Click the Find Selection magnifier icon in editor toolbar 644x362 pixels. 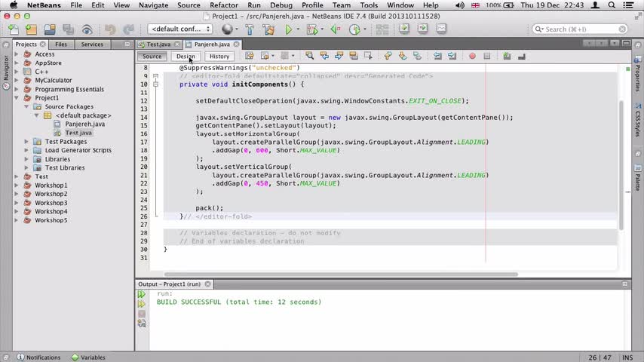(309, 56)
